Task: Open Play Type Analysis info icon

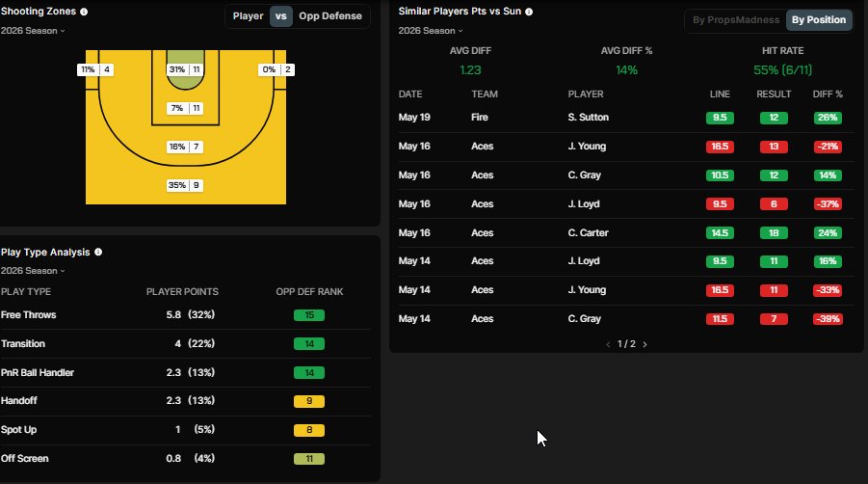Action: tap(98, 252)
